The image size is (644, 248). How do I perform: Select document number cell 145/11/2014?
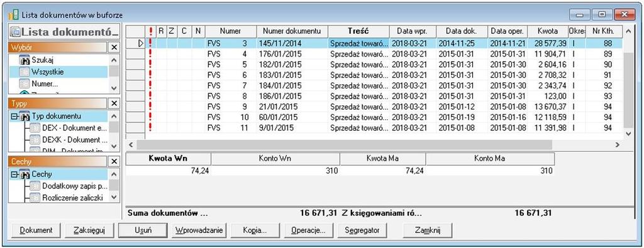(292, 43)
